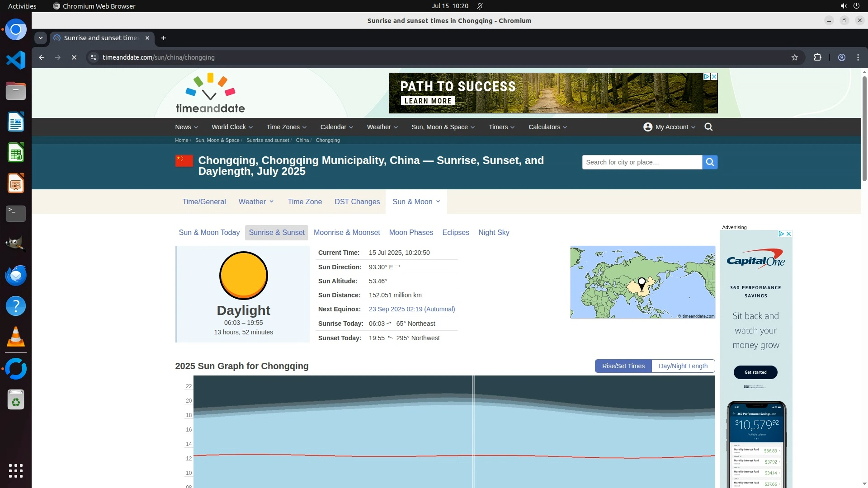Launch VLC media player from the dock
Viewport: 868px width, 488px height.
(16, 337)
